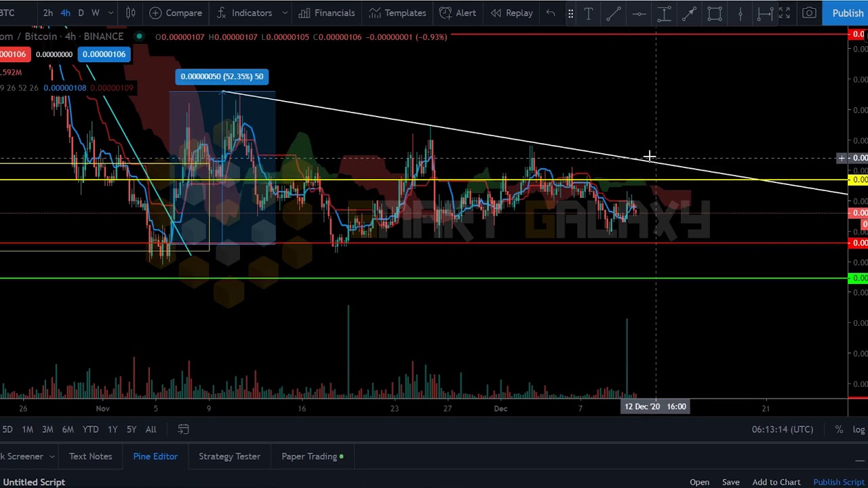
Task: Select the 5D date range
Action: pos(7,429)
